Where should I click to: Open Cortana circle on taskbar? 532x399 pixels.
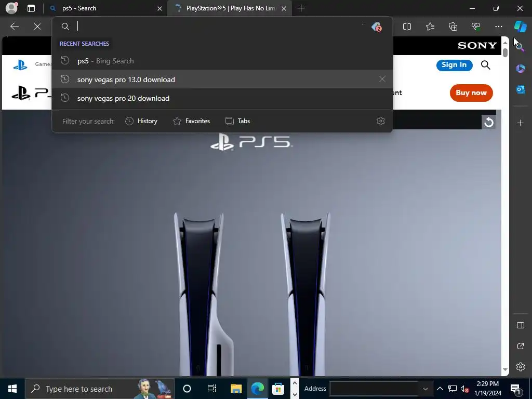tap(187, 389)
